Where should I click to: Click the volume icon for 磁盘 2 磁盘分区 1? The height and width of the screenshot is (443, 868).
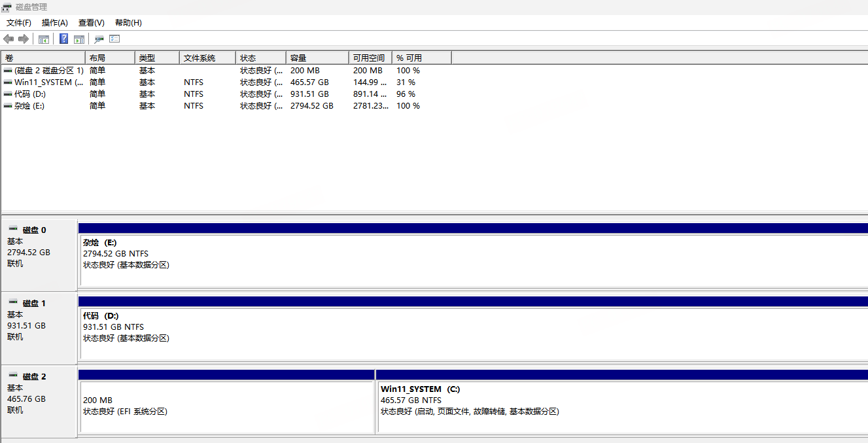point(8,70)
